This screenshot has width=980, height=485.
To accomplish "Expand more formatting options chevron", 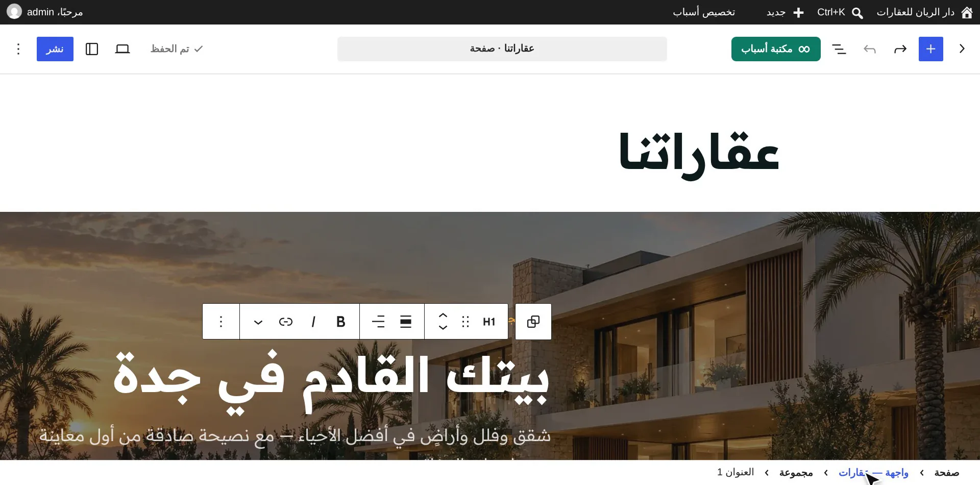I will (258, 322).
